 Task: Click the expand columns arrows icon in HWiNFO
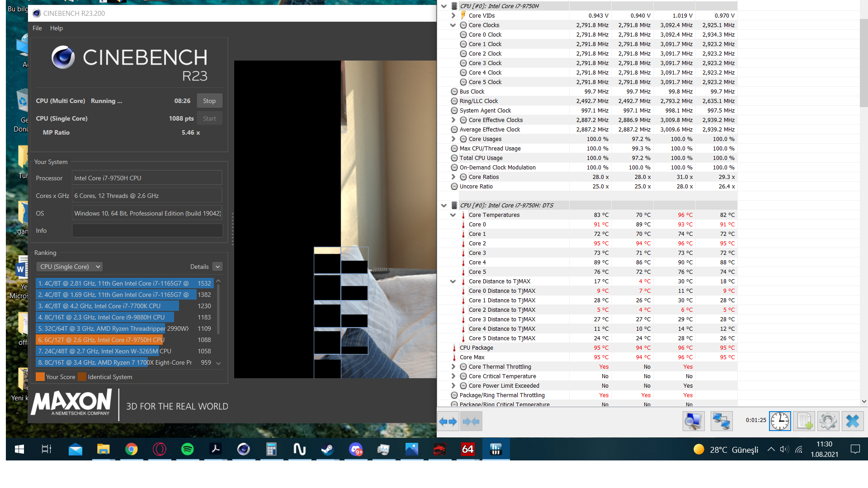448,422
